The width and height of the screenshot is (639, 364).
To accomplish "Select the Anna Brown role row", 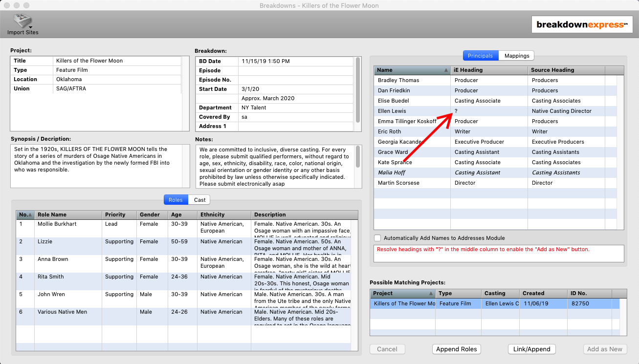I will 183,263.
